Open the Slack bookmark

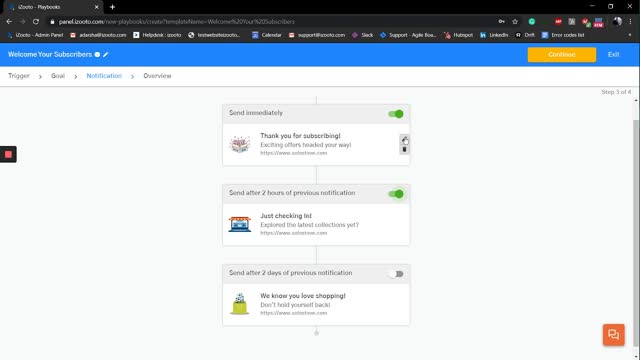[362, 35]
